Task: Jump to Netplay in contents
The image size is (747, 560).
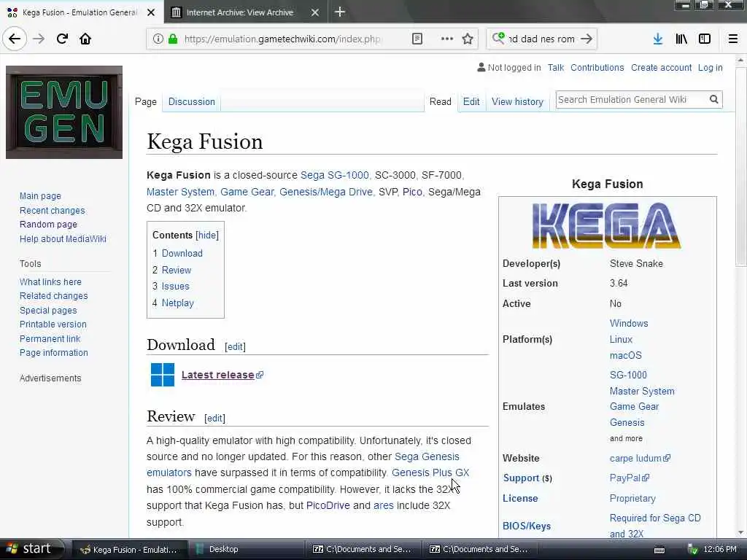Action: coord(178,303)
